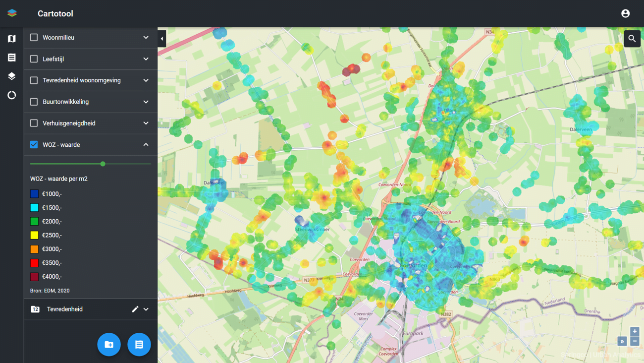Click the cyan €1500 legend swatch
This screenshot has width=644, height=363.
click(x=34, y=208)
